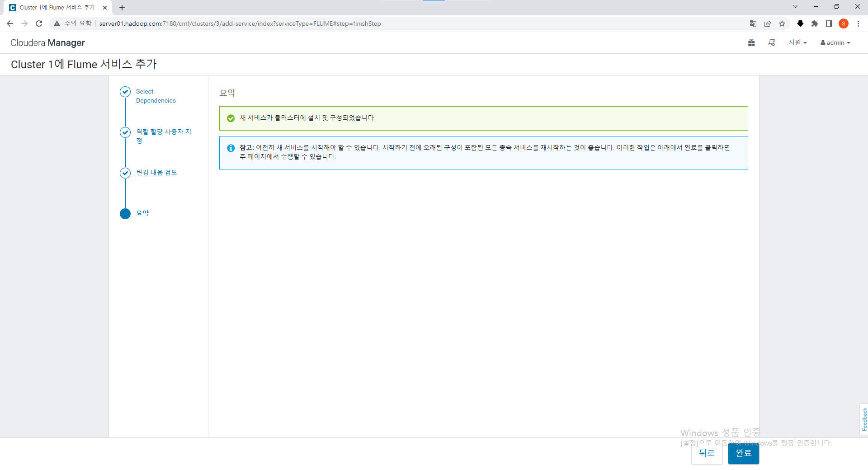Click the blue info icon in note
The height and width of the screenshot is (470, 868).
point(231,148)
